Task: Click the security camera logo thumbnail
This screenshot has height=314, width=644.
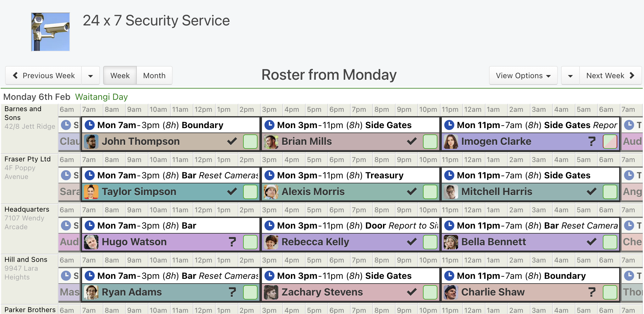Action: (x=50, y=32)
